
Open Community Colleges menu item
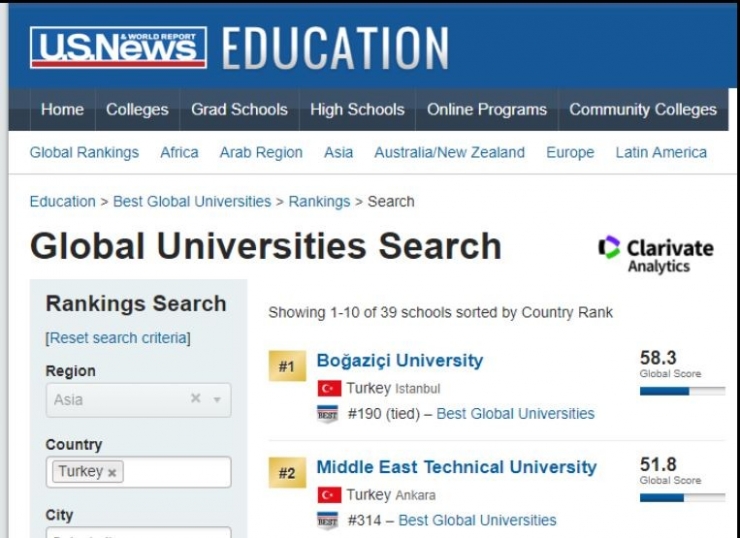point(643,109)
